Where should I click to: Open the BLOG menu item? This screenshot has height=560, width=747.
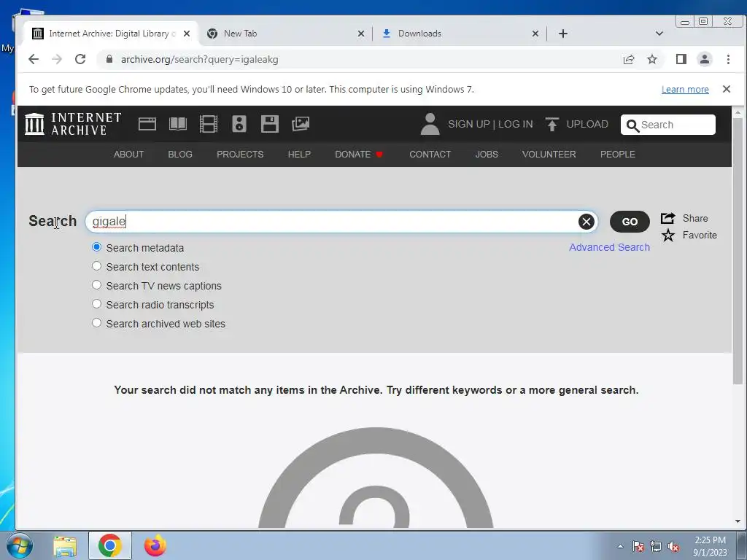[180, 155]
